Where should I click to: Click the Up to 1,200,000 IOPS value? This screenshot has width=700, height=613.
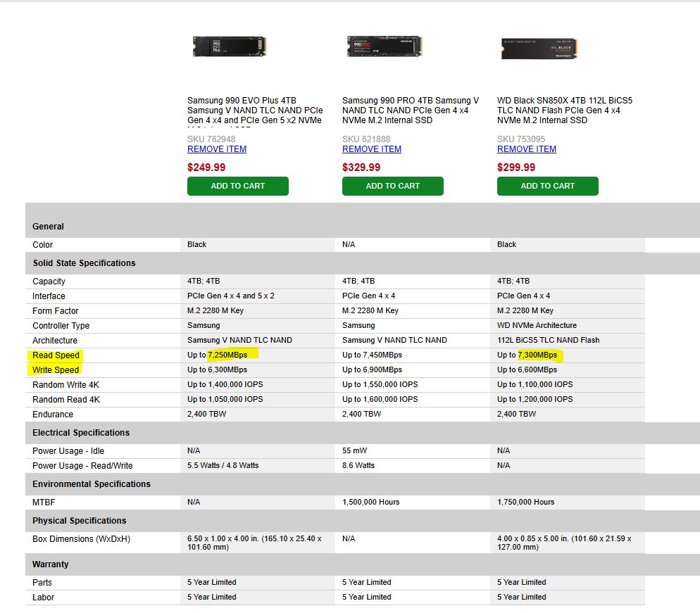click(535, 399)
